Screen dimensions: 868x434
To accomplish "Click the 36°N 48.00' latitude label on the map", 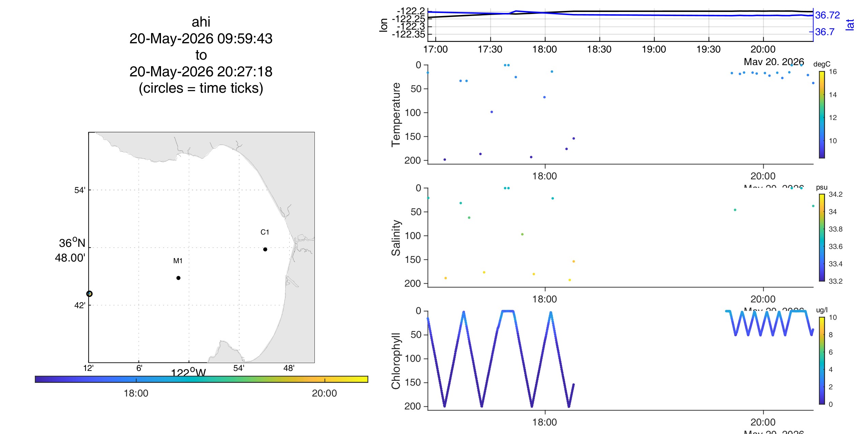I will click(x=71, y=250).
